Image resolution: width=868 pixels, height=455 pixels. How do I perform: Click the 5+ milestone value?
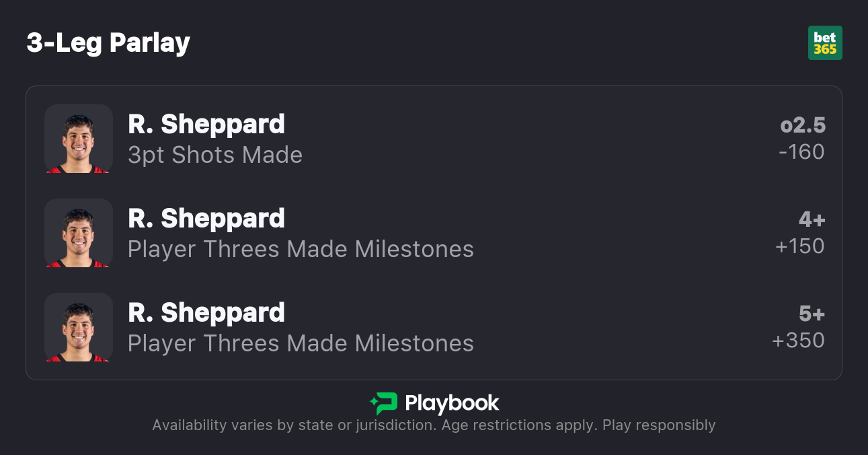pyautogui.click(x=812, y=314)
